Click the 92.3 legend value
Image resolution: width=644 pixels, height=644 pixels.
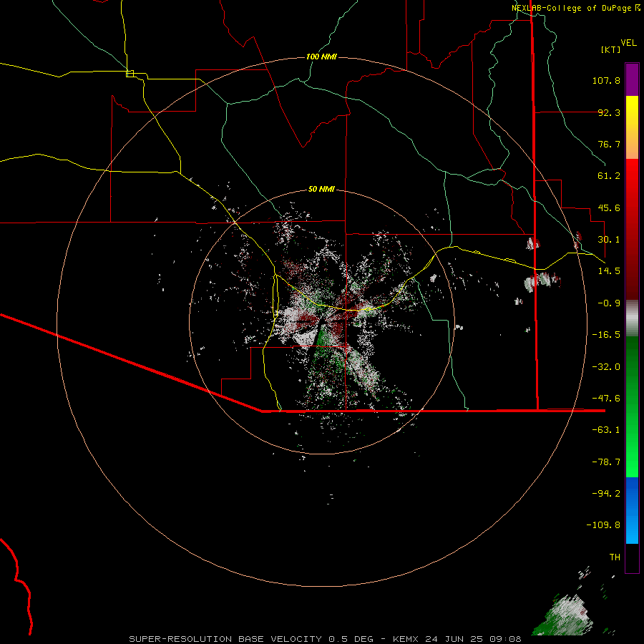click(x=609, y=112)
